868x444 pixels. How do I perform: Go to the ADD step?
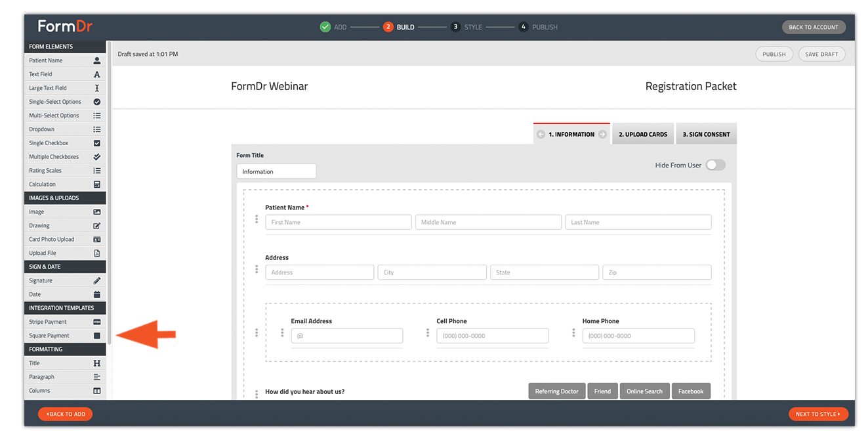tap(333, 27)
